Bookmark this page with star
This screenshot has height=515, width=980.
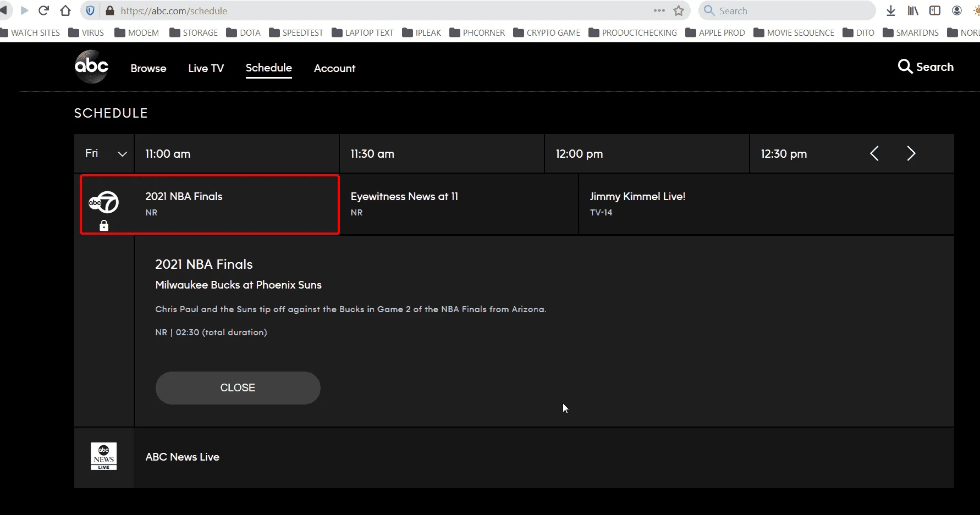[x=679, y=10]
